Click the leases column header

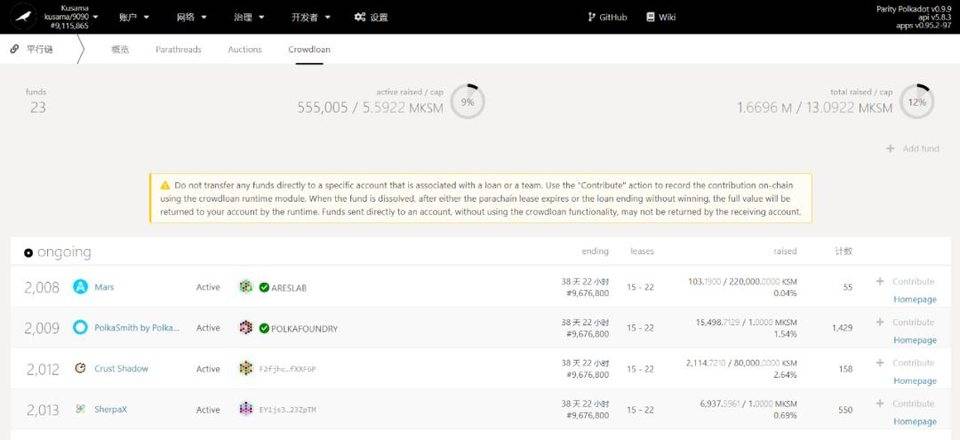point(642,252)
